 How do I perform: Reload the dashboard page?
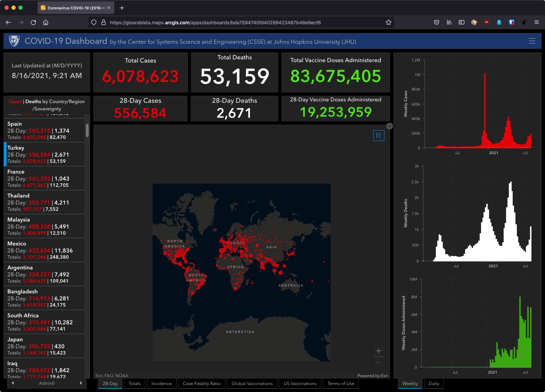[x=33, y=22]
